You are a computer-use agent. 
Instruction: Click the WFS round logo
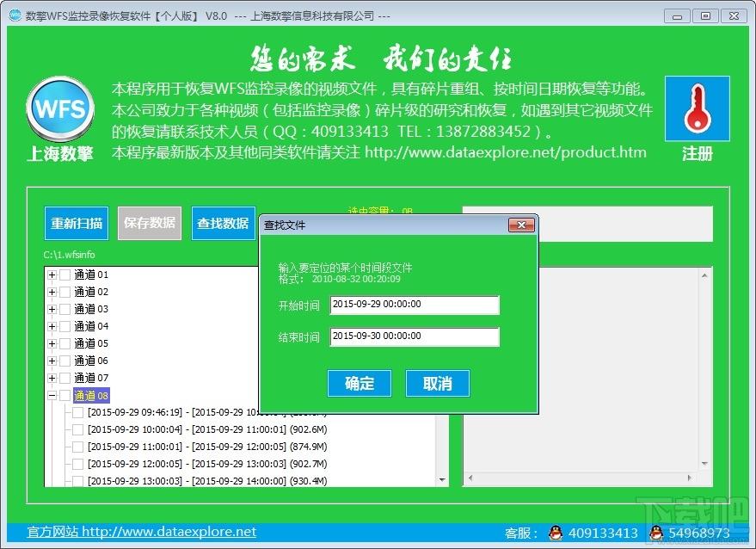(x=60, y=108)
